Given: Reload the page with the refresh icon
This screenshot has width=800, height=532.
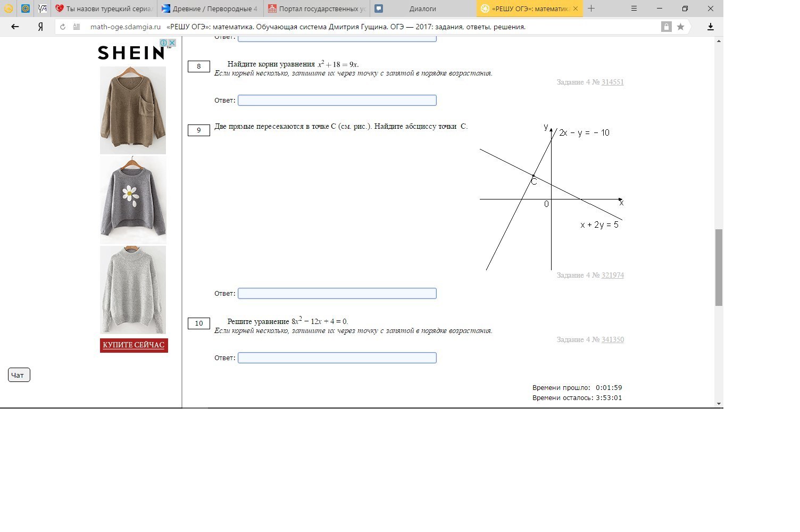Looking at the screenshot, I should [x=63, y=27].
